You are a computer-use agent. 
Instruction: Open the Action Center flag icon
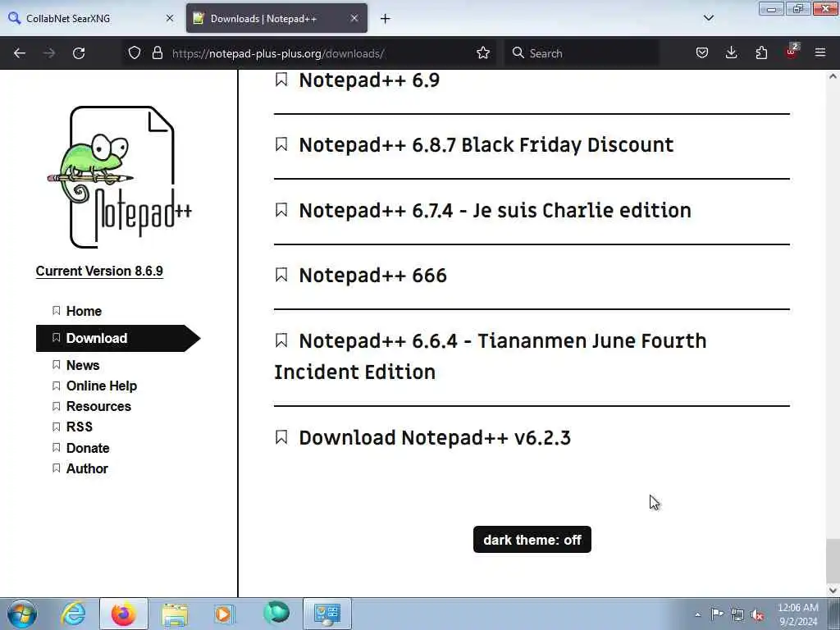(717, 614)
